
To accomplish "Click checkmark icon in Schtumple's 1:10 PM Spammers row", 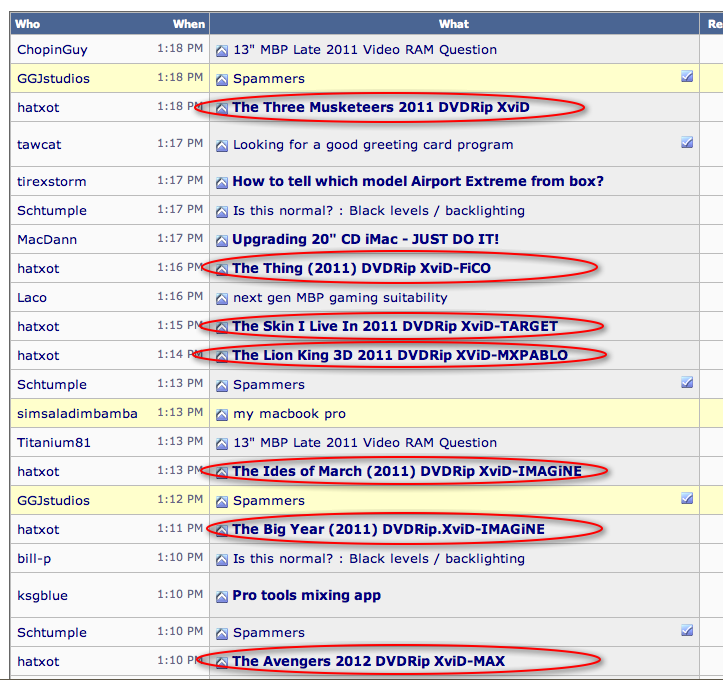I will click(x=687, y=630).
